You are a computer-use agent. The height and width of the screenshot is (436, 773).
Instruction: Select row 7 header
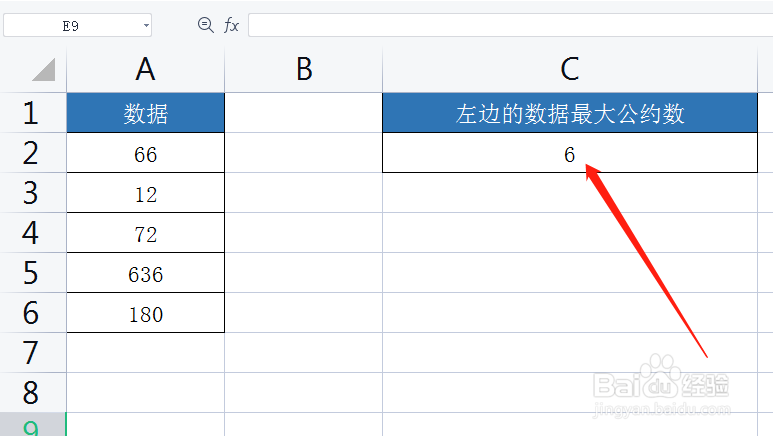32,353
